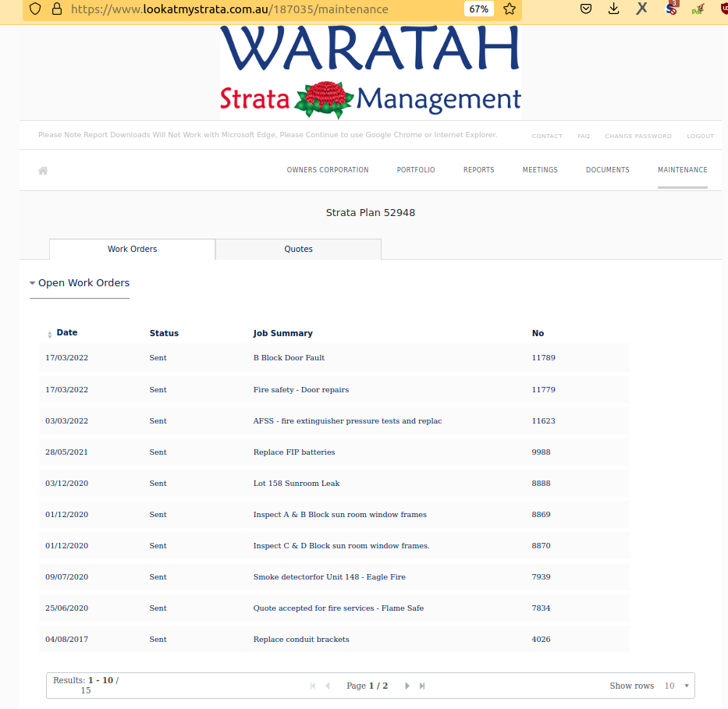Click work order number 9988
The height and width of the screenshot is (709, 728).
click(x=541, y=452)
